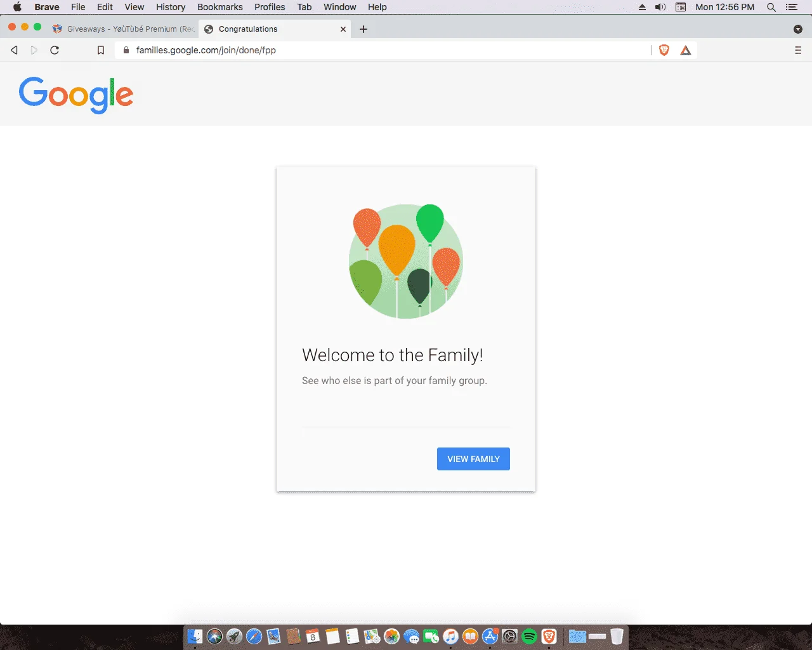The width and height of the screenshot is (812, 650).
Task: Launch Siri from the dock
Action: [x=214, y=636]
